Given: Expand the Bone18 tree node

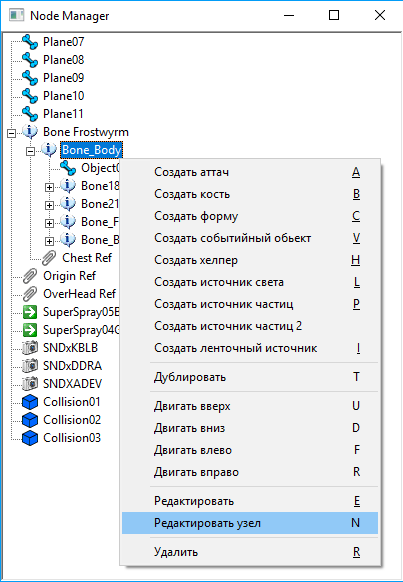Looking at the screenshot, I should [x=49, y=187].
